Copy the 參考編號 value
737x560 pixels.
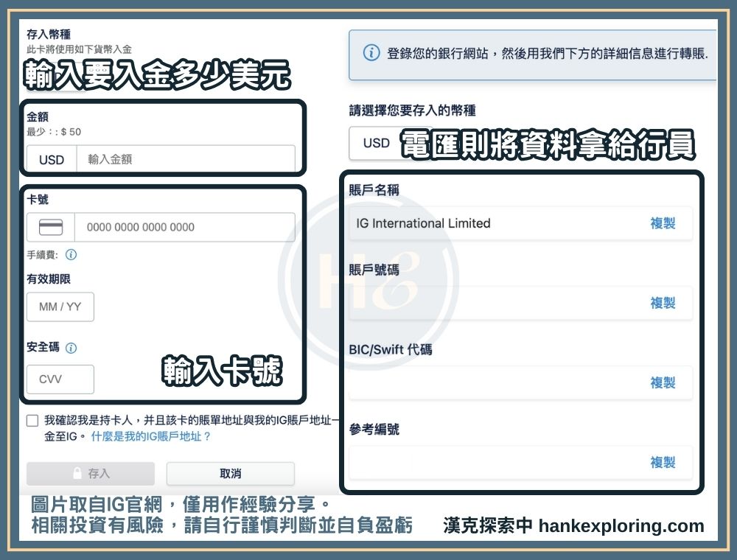point(663,462)
